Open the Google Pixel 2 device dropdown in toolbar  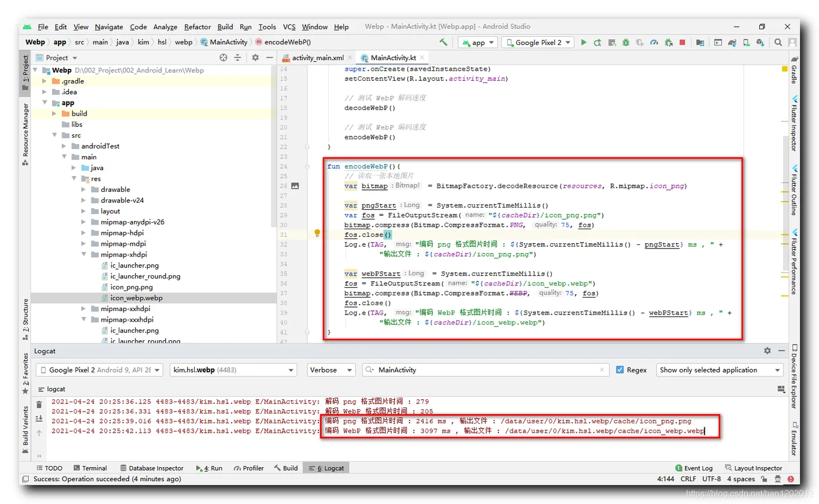(538, 42)
